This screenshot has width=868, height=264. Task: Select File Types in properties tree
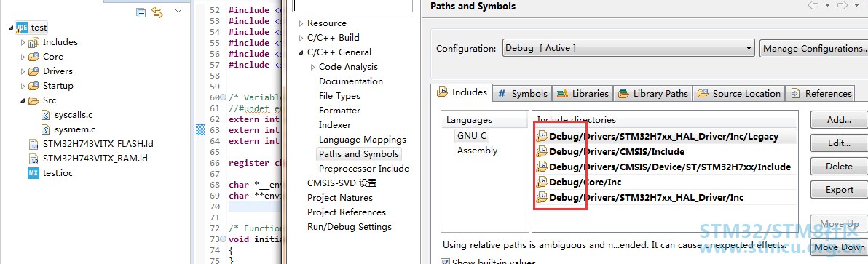tap(339, 95)
